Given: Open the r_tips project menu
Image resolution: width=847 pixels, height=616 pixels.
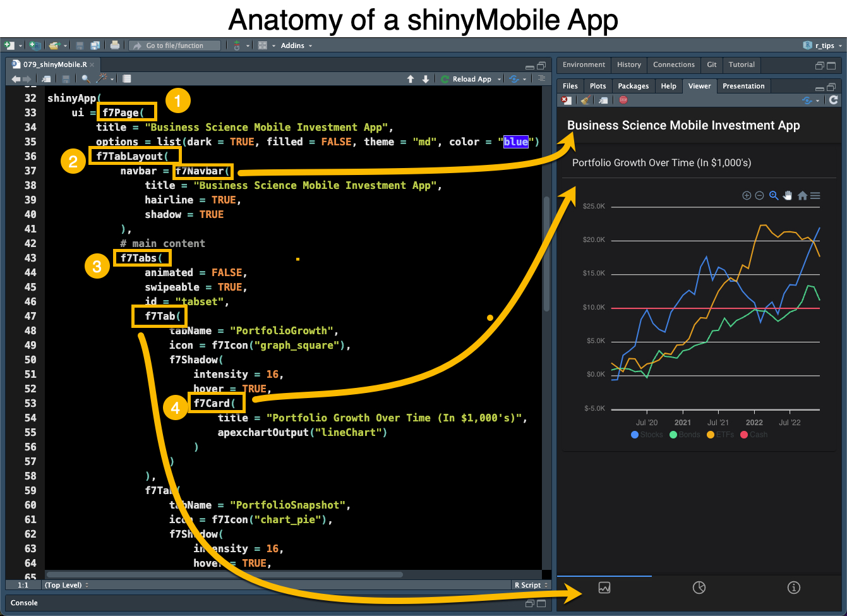Looking at the screenshot, I should [x=823, y=45].
